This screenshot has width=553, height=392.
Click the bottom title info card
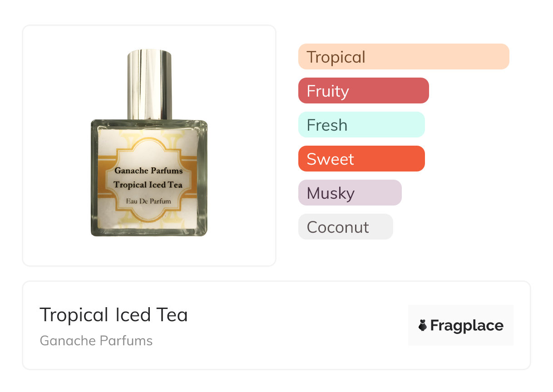[x=276, y=325]
